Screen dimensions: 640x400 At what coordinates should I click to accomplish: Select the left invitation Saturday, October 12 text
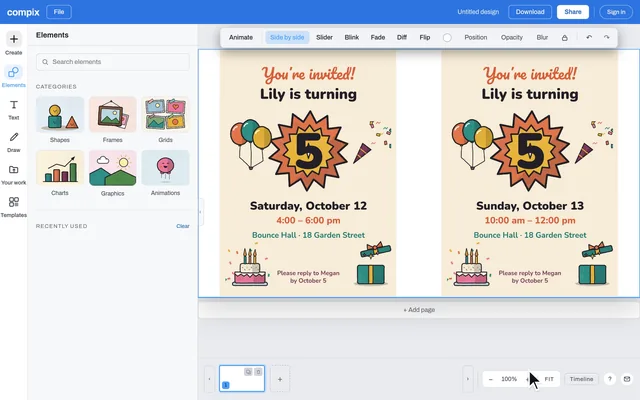pyautogui.click(x=308, y=206)
